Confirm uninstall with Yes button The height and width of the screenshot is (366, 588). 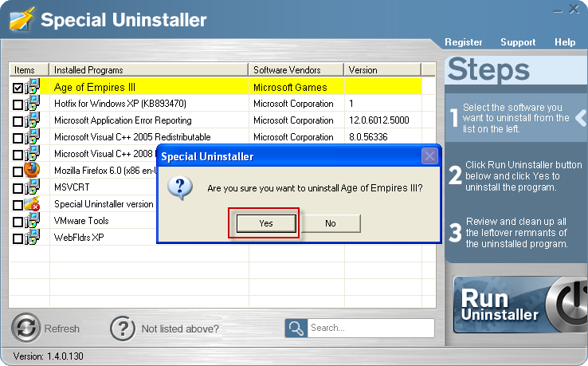tap(266, 223)
